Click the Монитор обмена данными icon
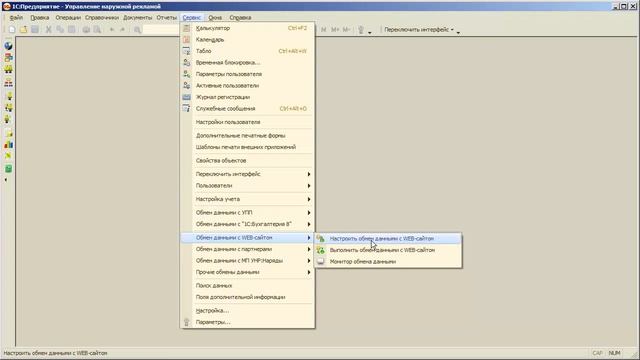 (321, 262)
